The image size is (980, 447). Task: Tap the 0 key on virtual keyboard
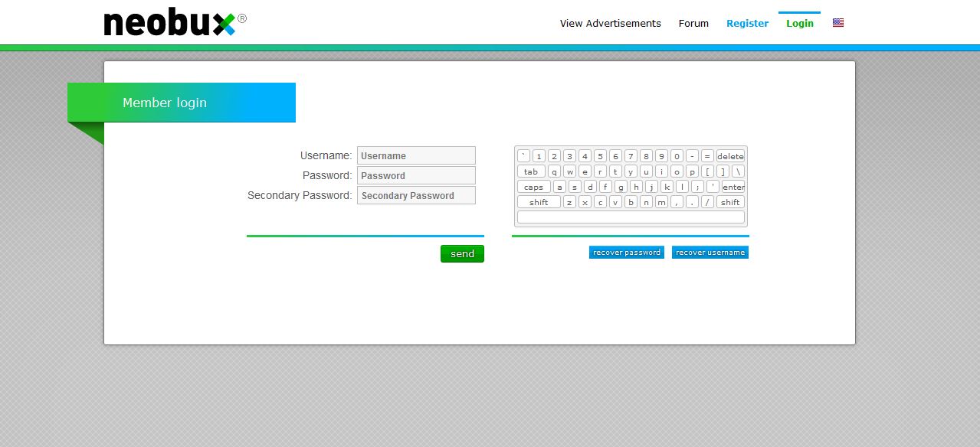[677, 156]
